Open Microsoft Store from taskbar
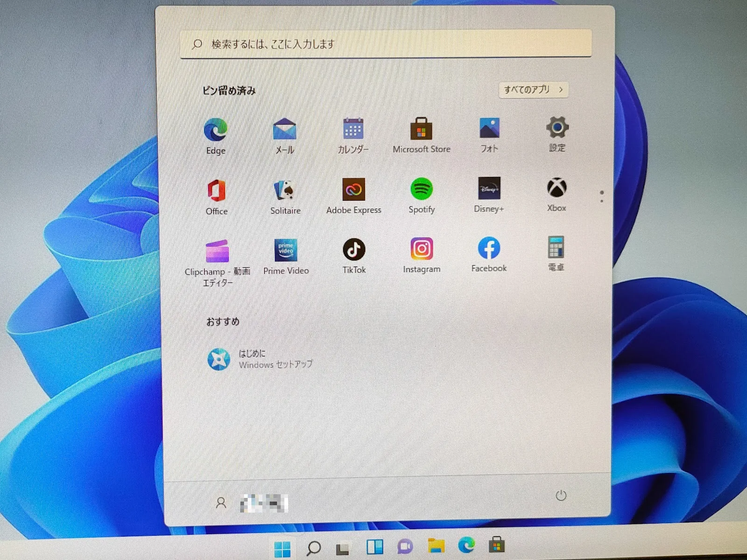Image resolution: width=747 pixels, height=560 pixels. coord(497,544)
